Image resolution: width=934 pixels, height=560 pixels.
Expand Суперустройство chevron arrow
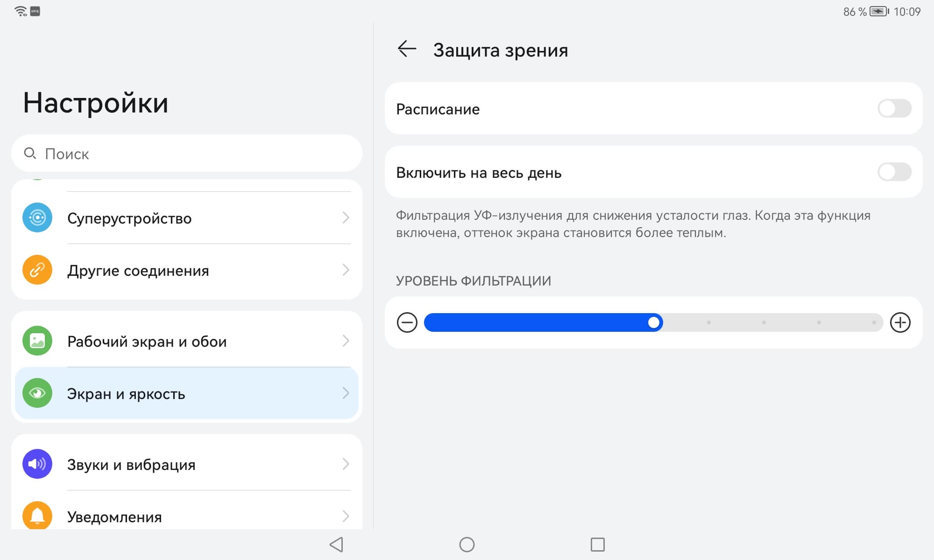(x=346, y=217)
